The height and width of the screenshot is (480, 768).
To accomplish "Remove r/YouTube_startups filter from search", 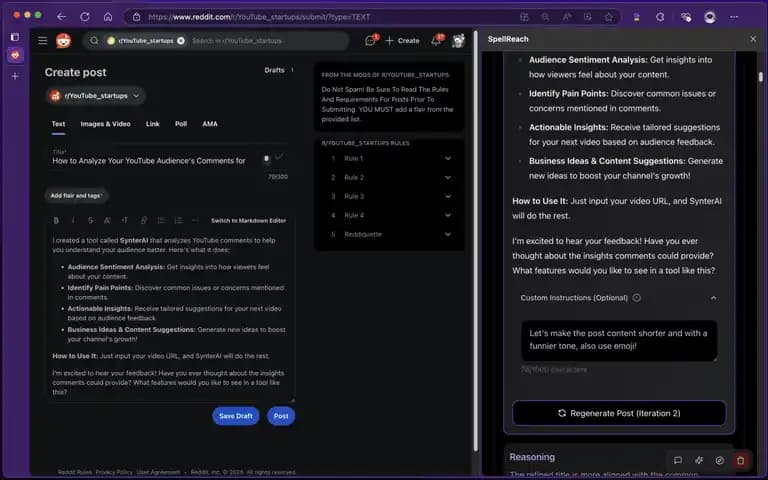I will pyautogui.click(x=181, y=41).
